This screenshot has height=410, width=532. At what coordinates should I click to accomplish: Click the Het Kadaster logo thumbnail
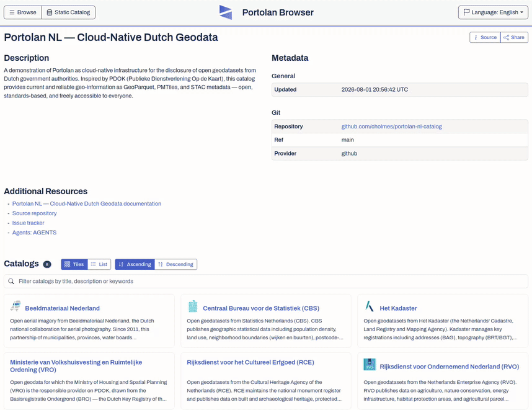[369, 306]
